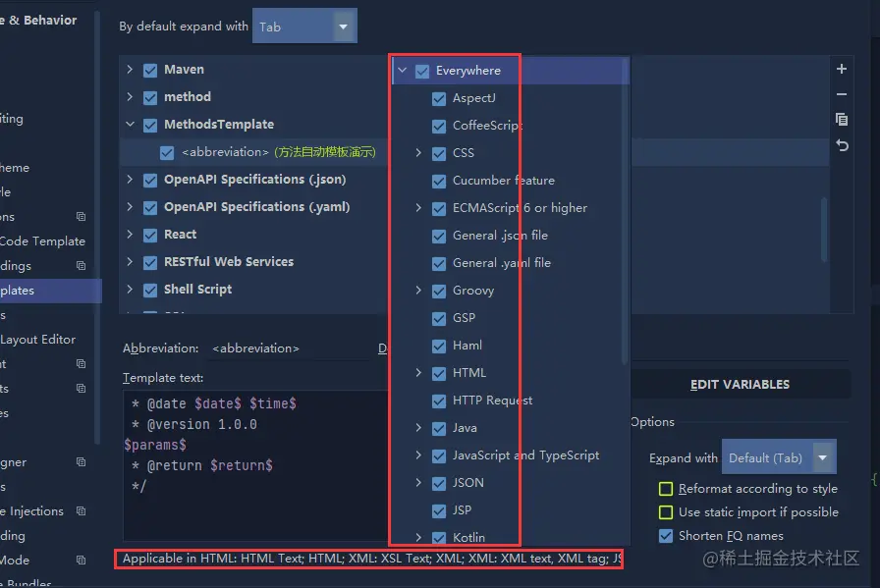This screenshot has width=880, height=588.
Task: Enable Use static import if possible
Action: [x=666, y=512]
